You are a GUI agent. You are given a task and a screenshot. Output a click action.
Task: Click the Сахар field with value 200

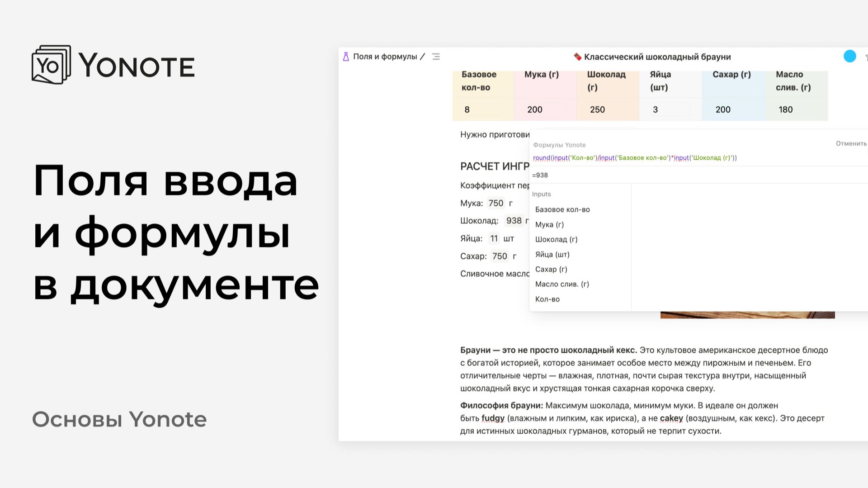point(733,109)
